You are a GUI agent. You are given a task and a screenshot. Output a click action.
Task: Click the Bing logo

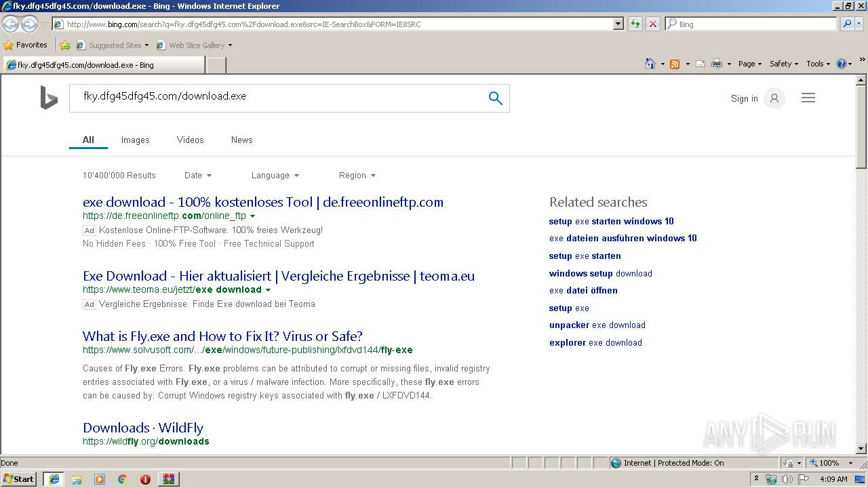coord(49,98)
